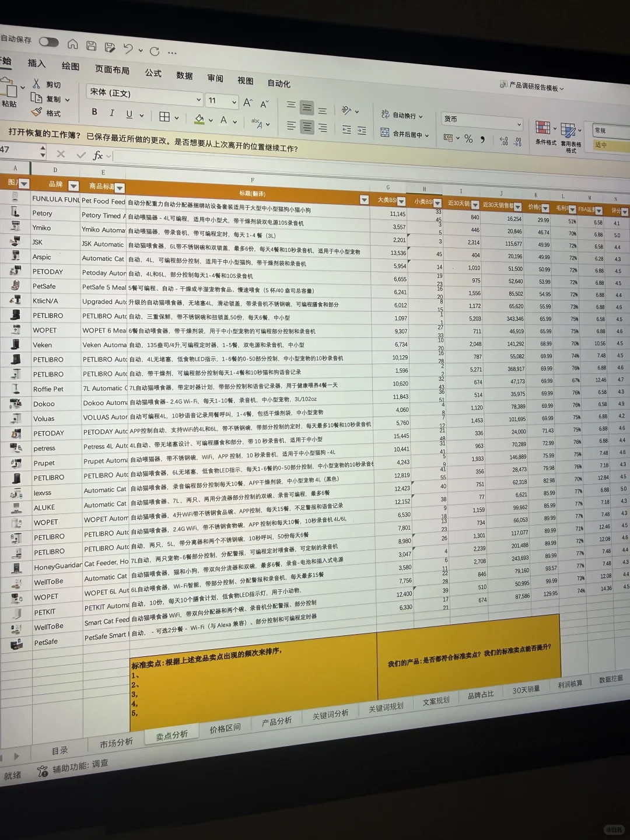Click the Save As icon with pencil
The width and height of the screenshot is (630, 840).
(110, 47)
